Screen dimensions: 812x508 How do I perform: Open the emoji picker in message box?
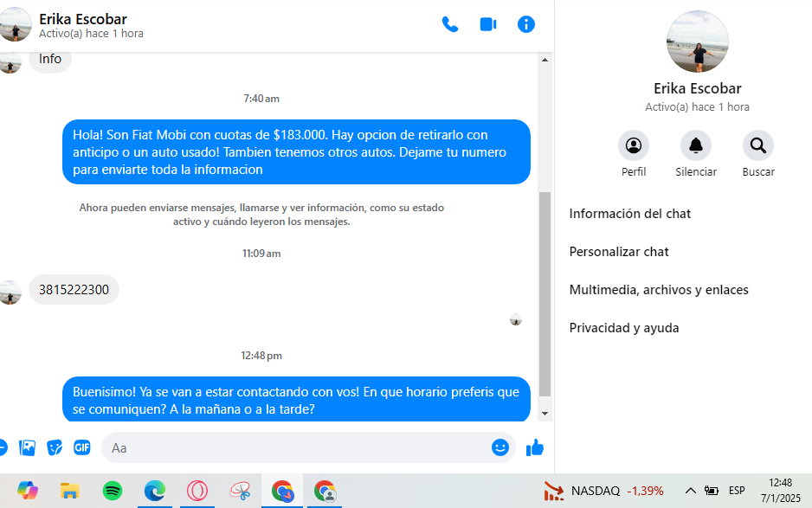coord(499,447)
